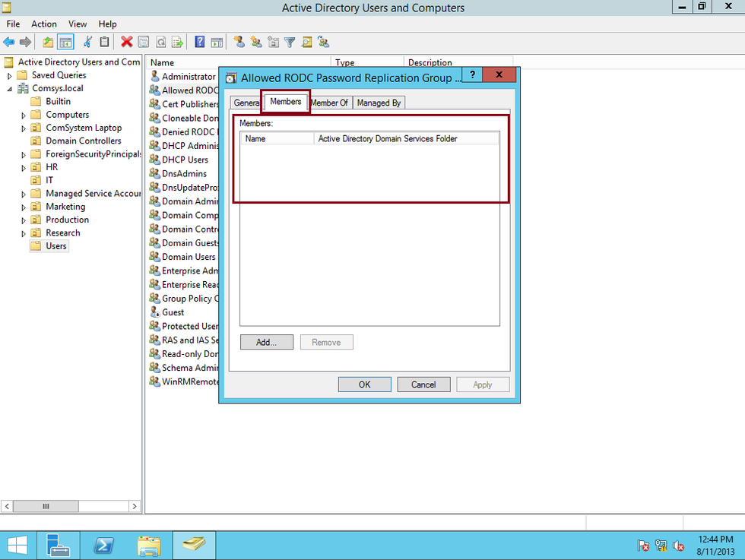Expand the Saved Queries node

[x=9, y=75]
